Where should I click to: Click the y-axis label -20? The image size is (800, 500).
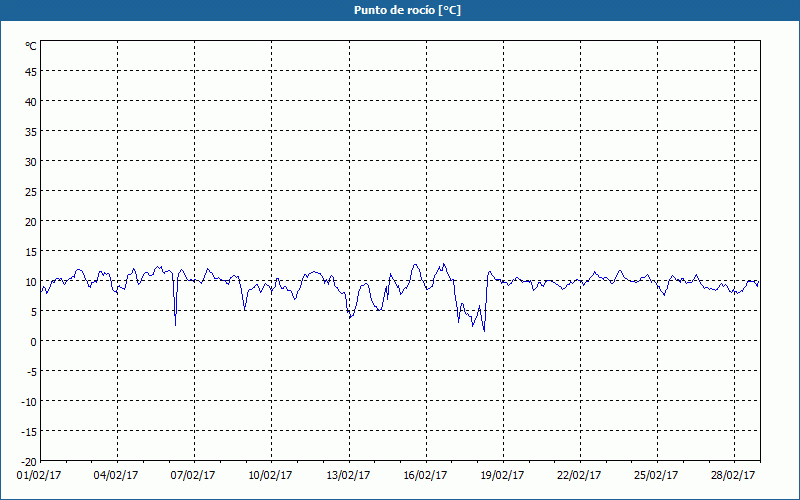(29, 462)
